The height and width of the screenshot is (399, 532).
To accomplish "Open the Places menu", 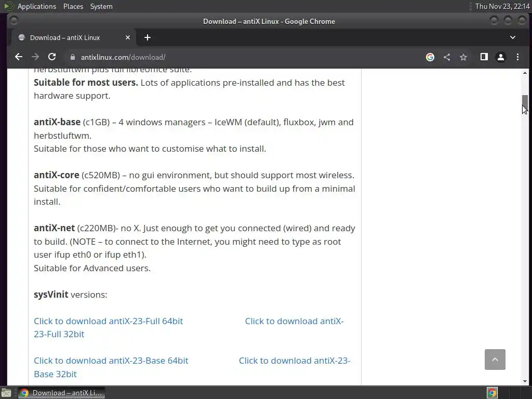I will pos(73,6).
